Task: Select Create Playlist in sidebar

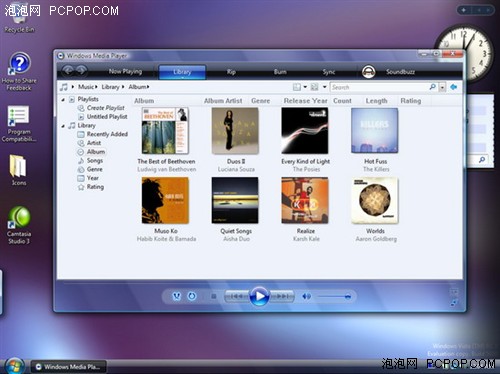Action: point(106,108)
